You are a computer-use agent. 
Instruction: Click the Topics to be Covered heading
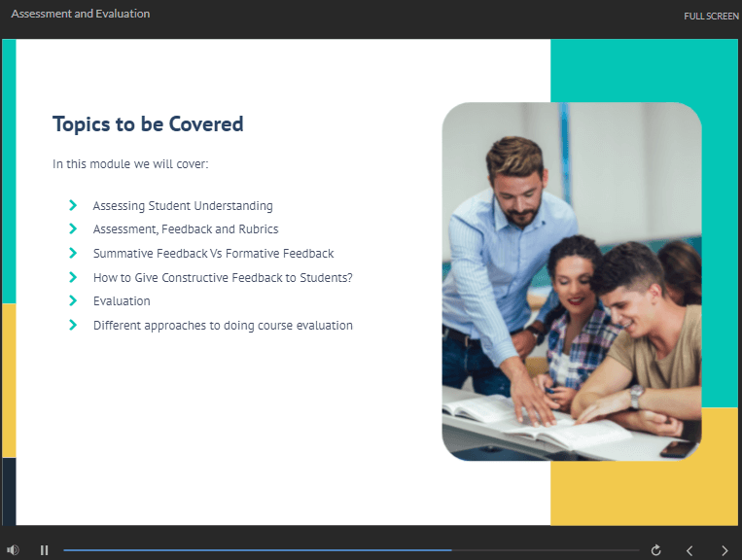click(x=148, y=124)
